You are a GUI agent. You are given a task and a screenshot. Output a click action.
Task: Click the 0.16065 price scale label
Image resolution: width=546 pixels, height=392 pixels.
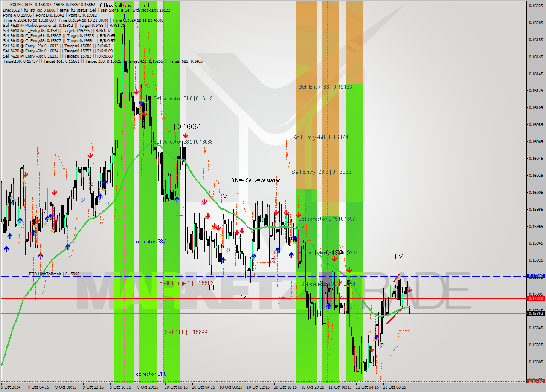pos(536,141)
